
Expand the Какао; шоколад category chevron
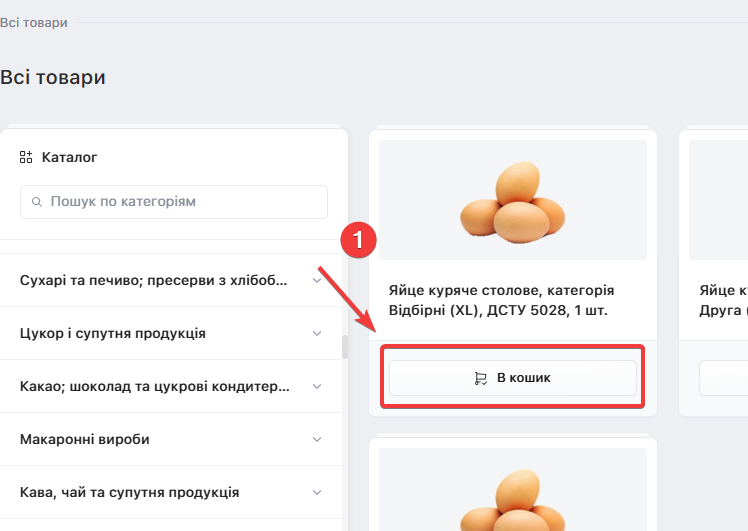pyautogui.click(x=317, y=386)
